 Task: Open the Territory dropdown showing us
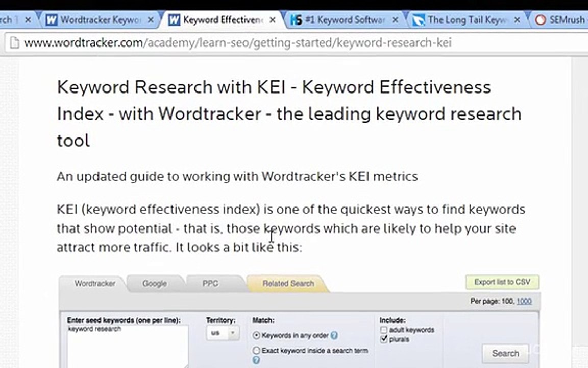(223, 333)
